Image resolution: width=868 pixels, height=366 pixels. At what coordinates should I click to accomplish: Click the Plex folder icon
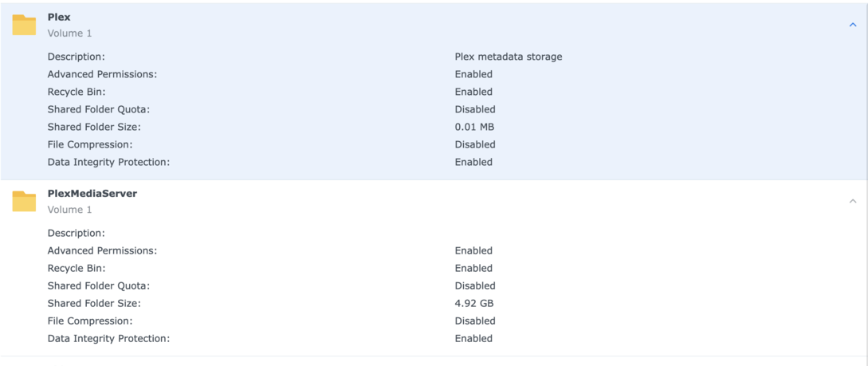[24, 25]
